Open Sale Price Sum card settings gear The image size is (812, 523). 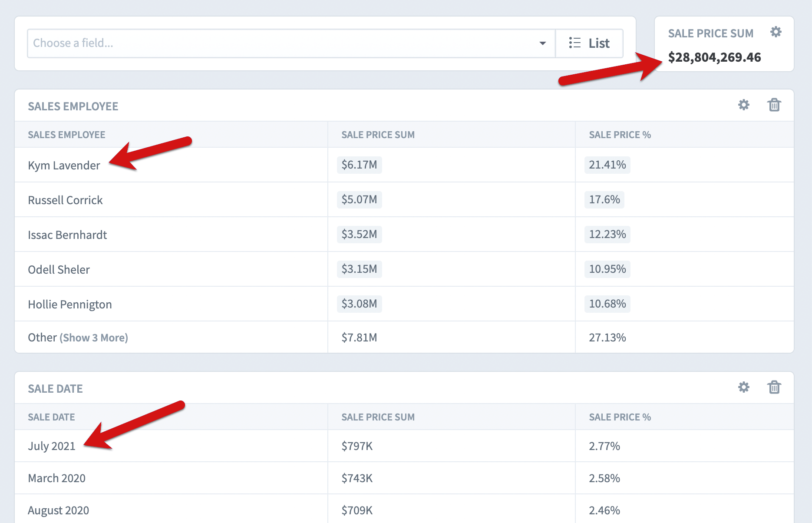pos(776,32)
